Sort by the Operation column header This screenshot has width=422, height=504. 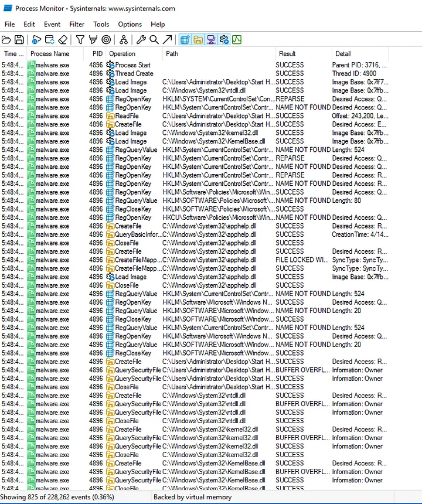point(134,54)
